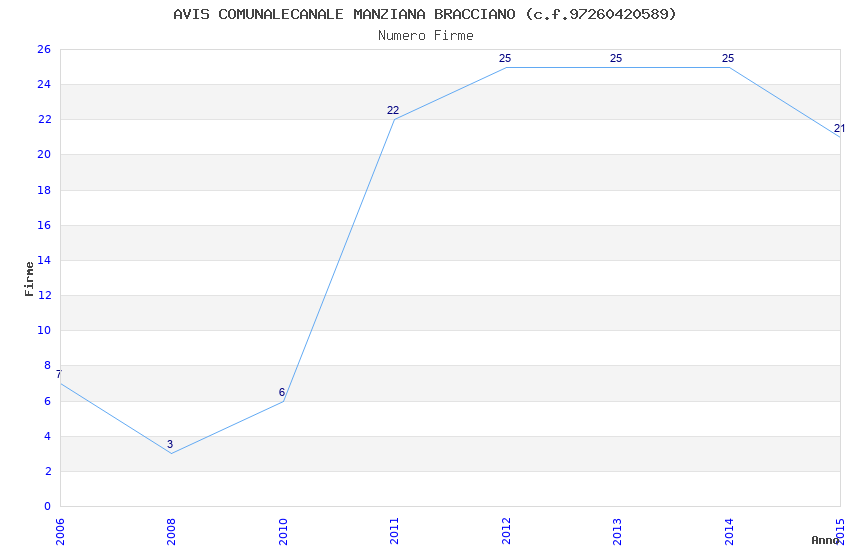Image resolution: width=850 pixels, height=550 pixels.
Task: Click y-axis tick value 12
Action: tap(44, 296)
